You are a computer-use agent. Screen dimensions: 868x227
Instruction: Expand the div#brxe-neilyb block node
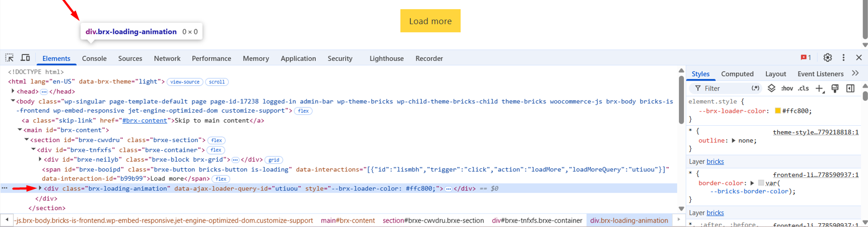[x=40, y=159]
